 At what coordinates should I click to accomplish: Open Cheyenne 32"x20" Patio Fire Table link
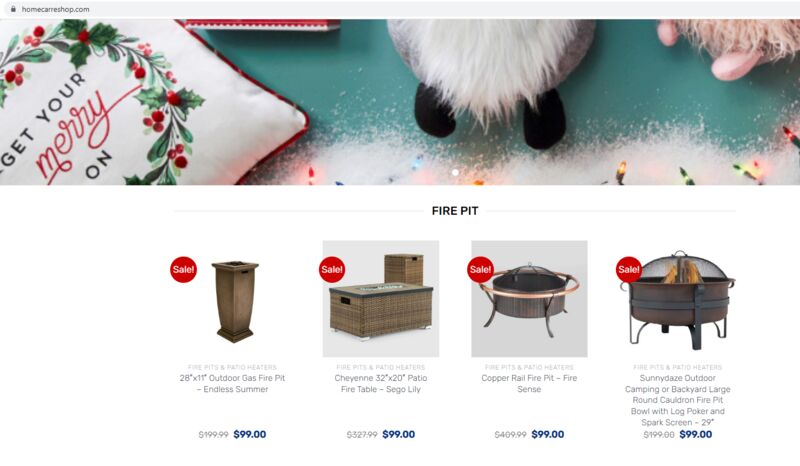[x=381, y=383]
